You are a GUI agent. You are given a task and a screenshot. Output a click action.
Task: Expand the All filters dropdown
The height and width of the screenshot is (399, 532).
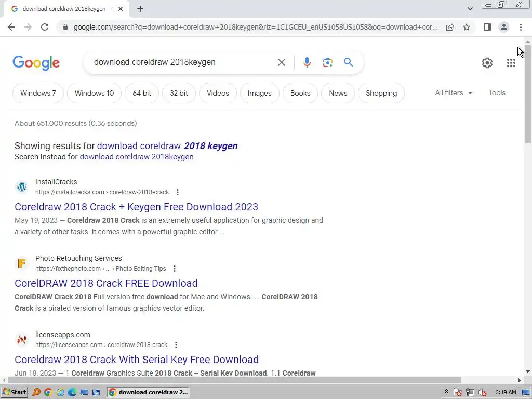point(454,92)
